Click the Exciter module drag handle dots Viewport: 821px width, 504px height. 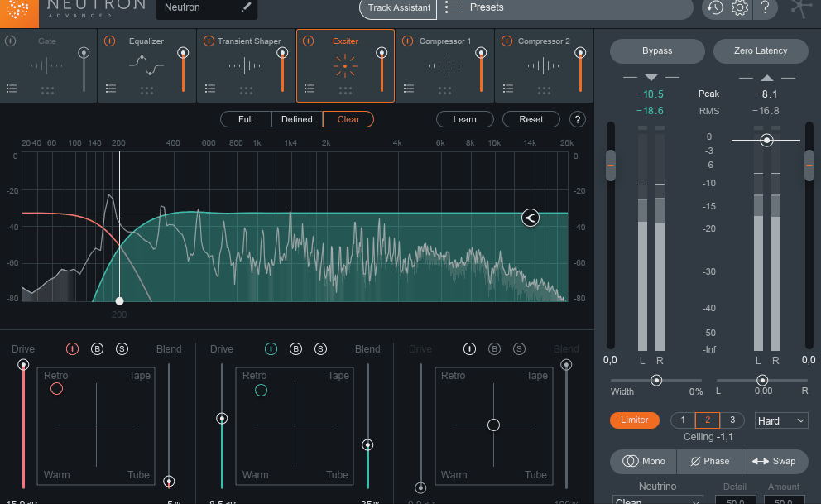tap(345, 90)
